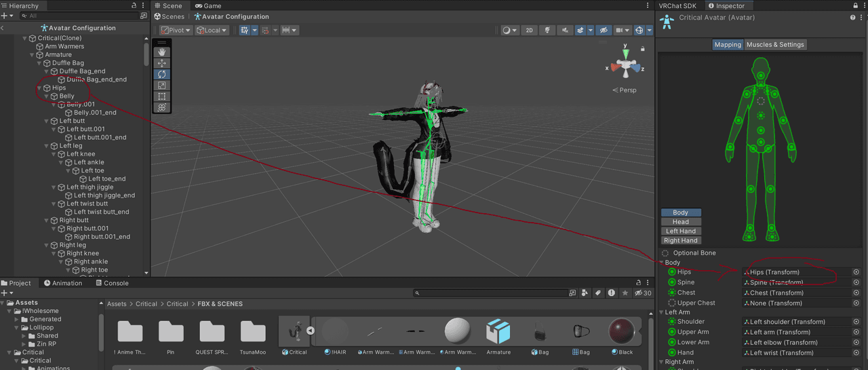The height and width of the screenshot is (370, 868).
Task: Select the Move tool in Scene toolbar
Action: (161, 63)
